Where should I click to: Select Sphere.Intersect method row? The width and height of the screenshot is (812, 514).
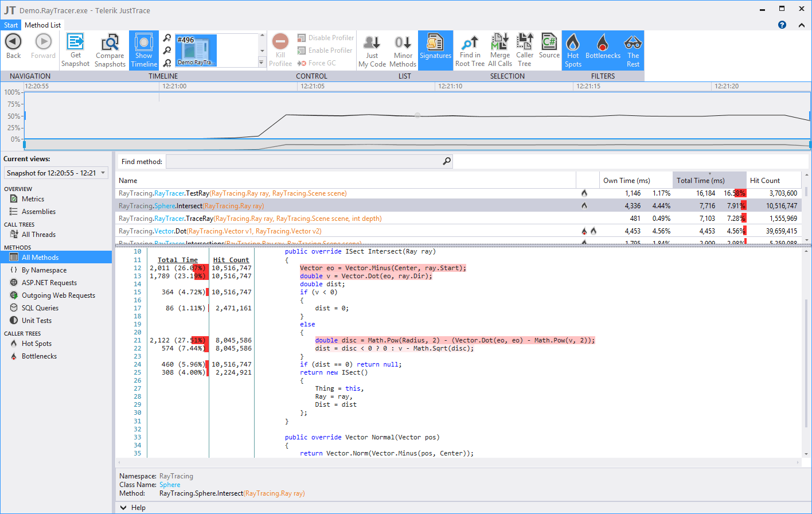(459, 206)
